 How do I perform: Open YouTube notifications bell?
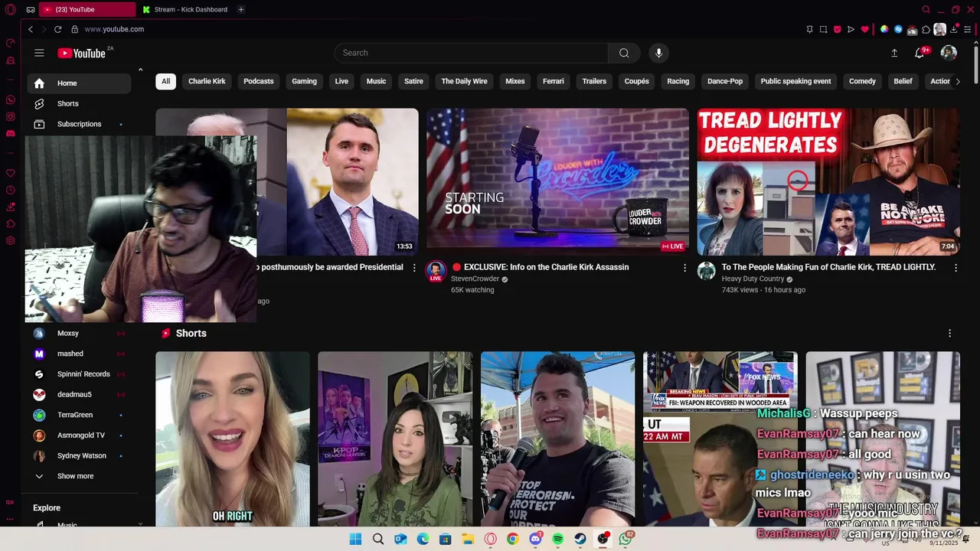(920, 53)
